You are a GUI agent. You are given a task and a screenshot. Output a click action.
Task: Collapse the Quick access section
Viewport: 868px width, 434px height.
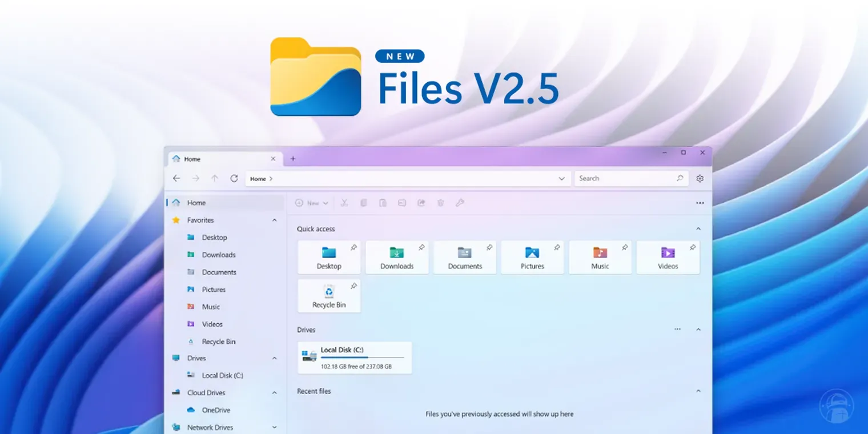click(698, 229)
